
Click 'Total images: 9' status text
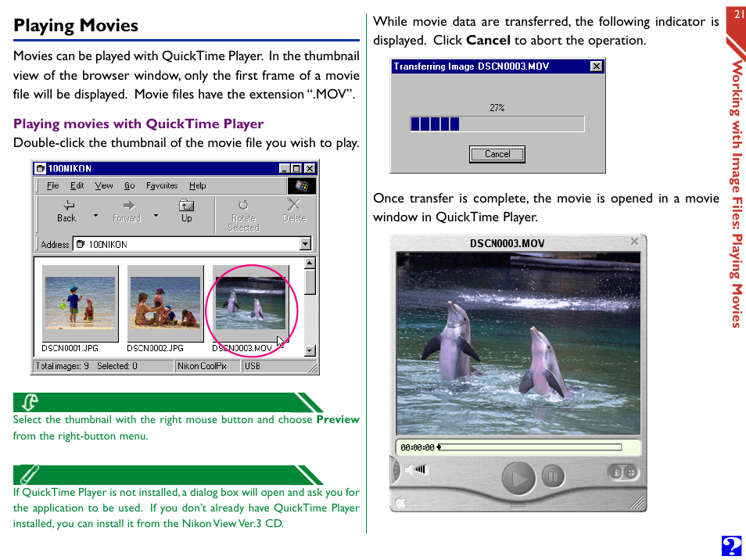[x=62, y=366]
